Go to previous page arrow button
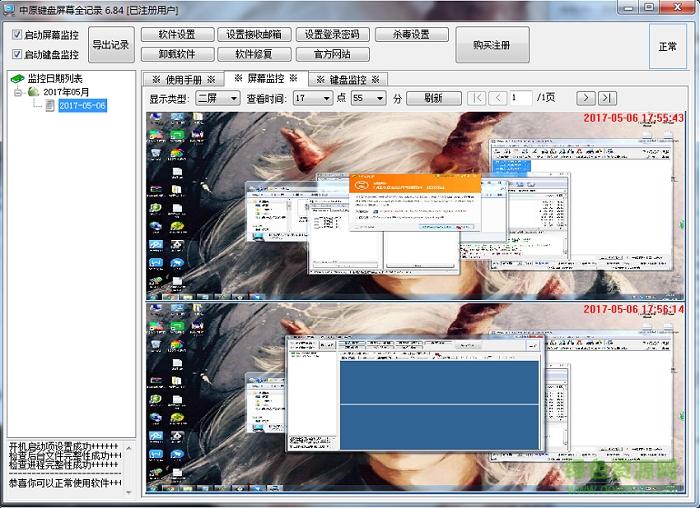Viewport: 700px width, 508px height. pyautogui.click(x=498, y=98)
